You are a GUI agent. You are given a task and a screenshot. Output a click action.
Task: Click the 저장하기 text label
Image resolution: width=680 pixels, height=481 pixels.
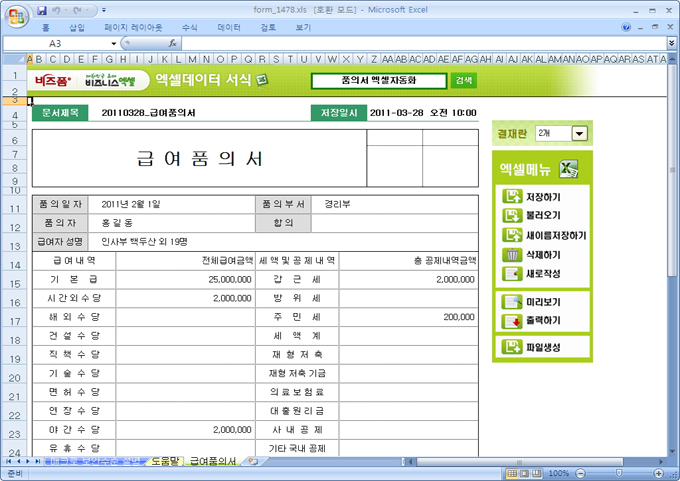point(543,197)
